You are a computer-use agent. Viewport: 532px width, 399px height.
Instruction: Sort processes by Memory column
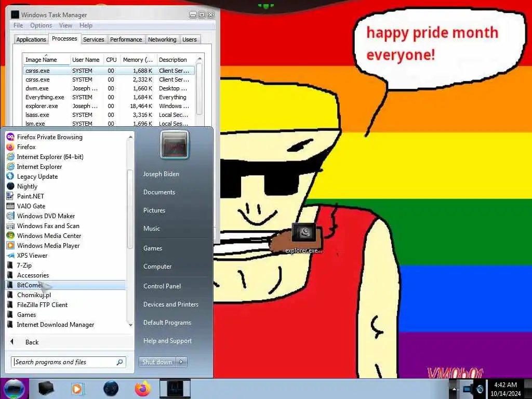[138, 60]
